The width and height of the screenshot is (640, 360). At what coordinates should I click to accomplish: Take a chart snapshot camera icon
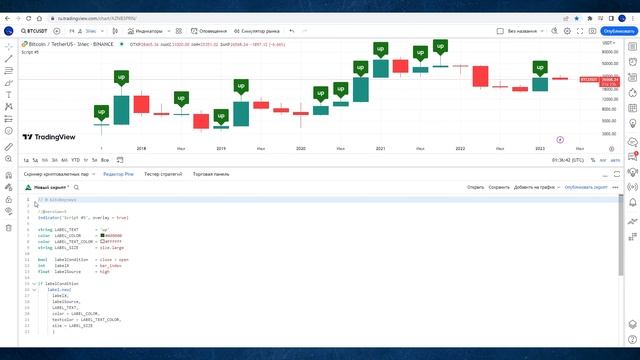(x=592, y=31)
